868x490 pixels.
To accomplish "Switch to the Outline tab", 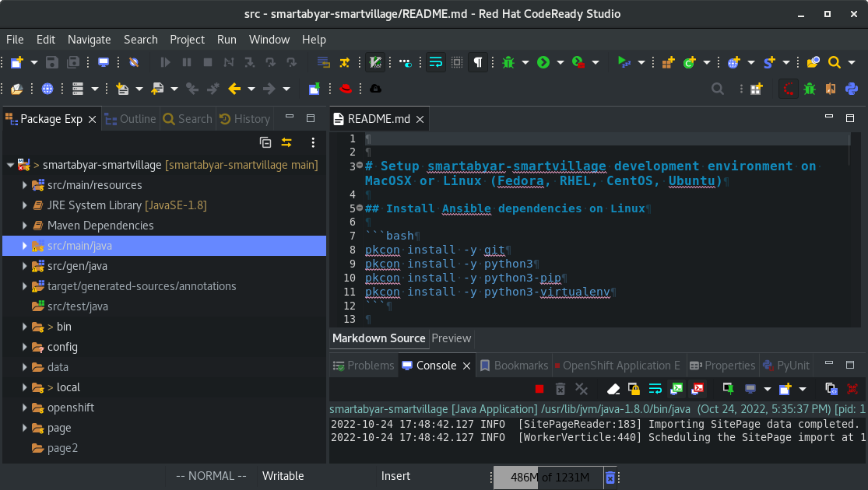I will (x=131, y=119).
